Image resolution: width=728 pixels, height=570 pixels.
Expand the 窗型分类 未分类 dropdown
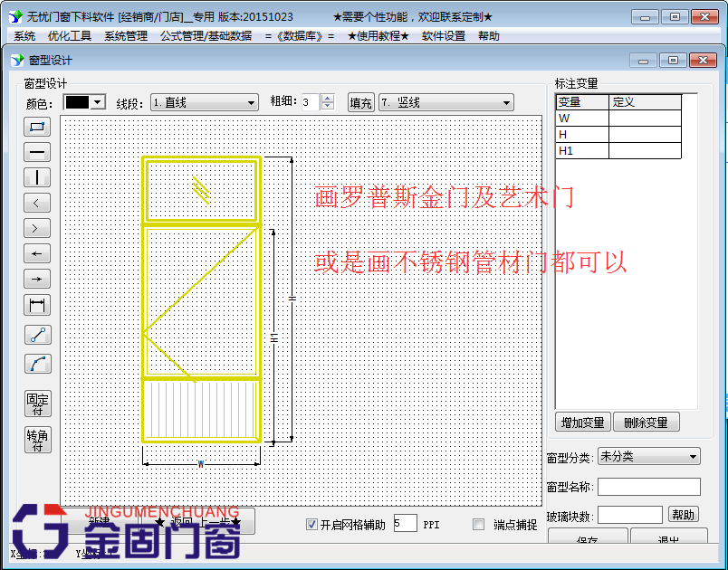649,455
